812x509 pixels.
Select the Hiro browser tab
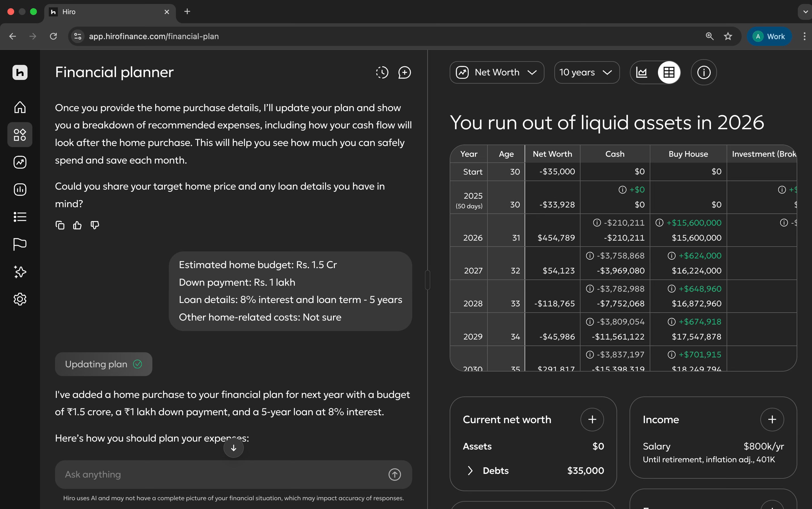click(108, 12)
